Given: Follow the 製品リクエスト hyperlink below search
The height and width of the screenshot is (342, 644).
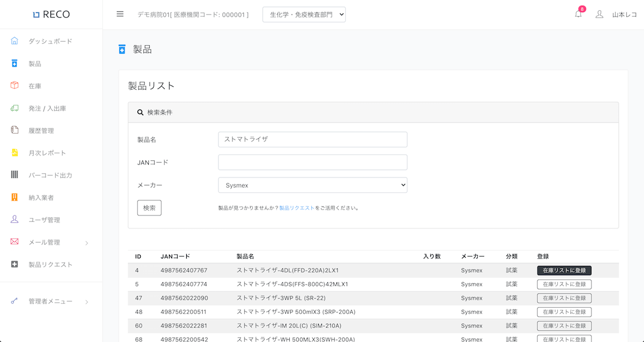Looking at the screenshot, I should (x=297, y=208).
